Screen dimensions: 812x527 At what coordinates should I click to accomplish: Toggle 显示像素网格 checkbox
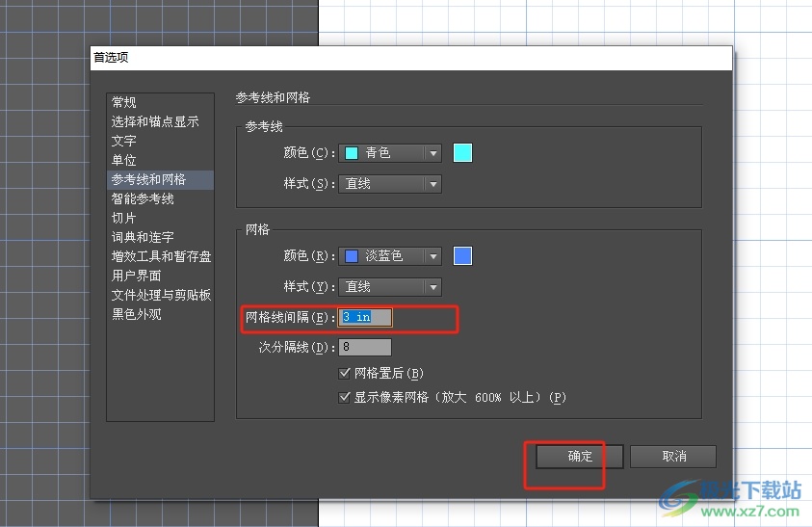pyautogui.click(x=344, y=397)
